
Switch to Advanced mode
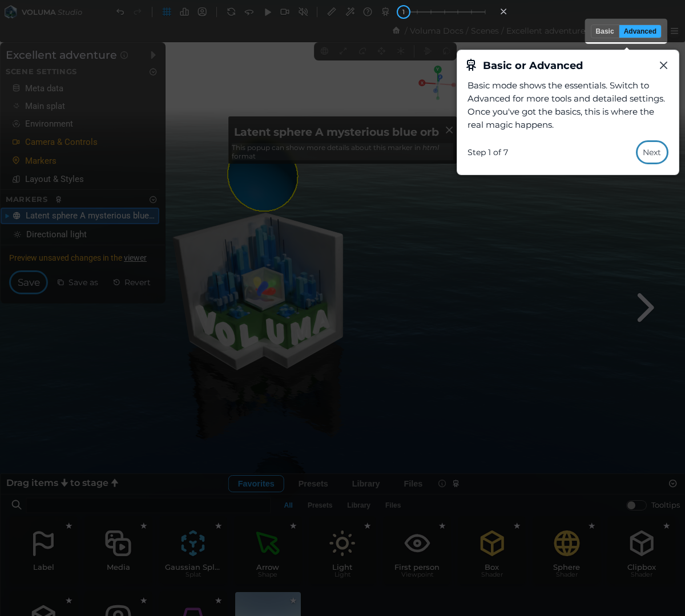[x=640, y=31]
